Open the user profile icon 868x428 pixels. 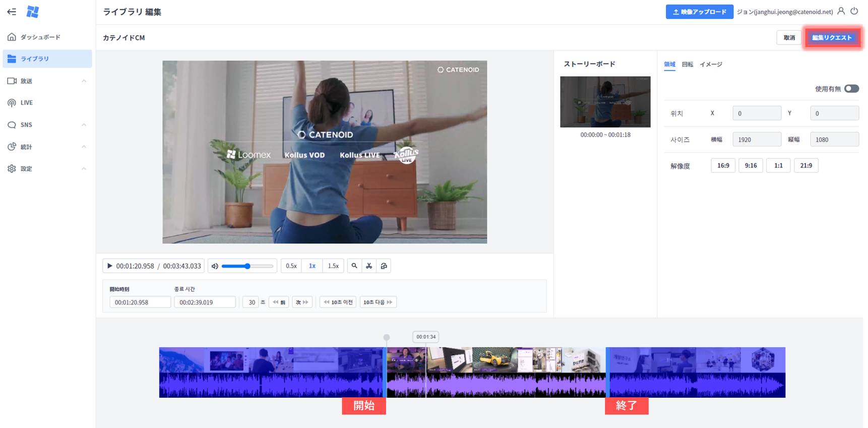click(841, 11)
